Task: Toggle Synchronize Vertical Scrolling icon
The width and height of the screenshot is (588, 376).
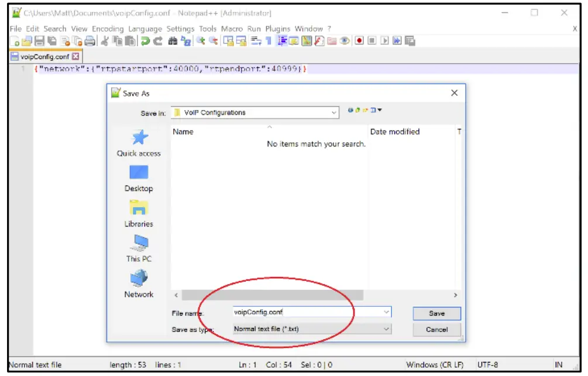Action: click(x=228, y=41)
